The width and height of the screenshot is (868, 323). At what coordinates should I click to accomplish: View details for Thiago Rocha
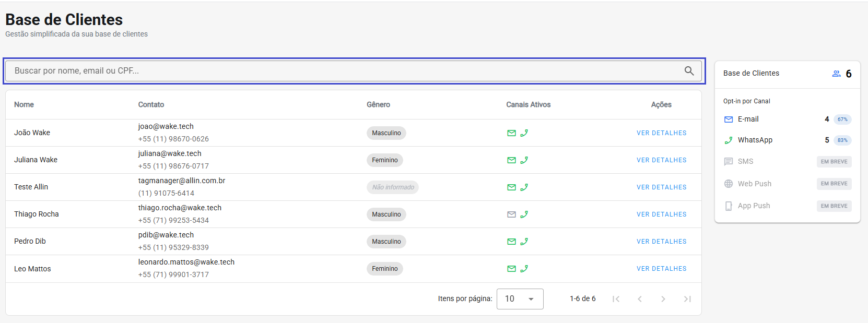coord(661,214)
